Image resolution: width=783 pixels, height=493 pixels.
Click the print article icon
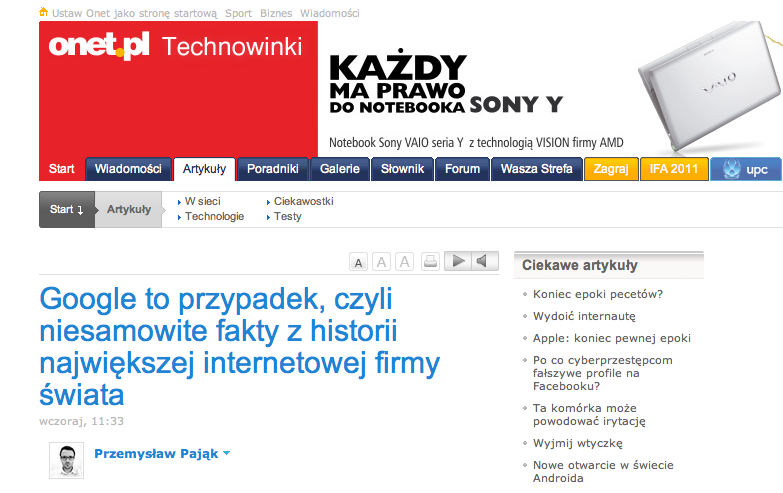[430, 261]
